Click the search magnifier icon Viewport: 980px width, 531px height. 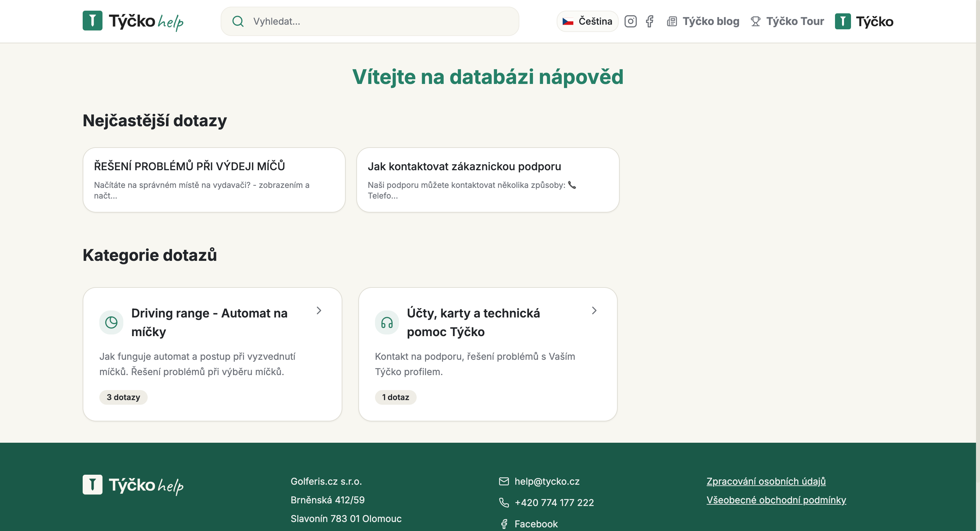pyautogui.click(x=238, y=21)
